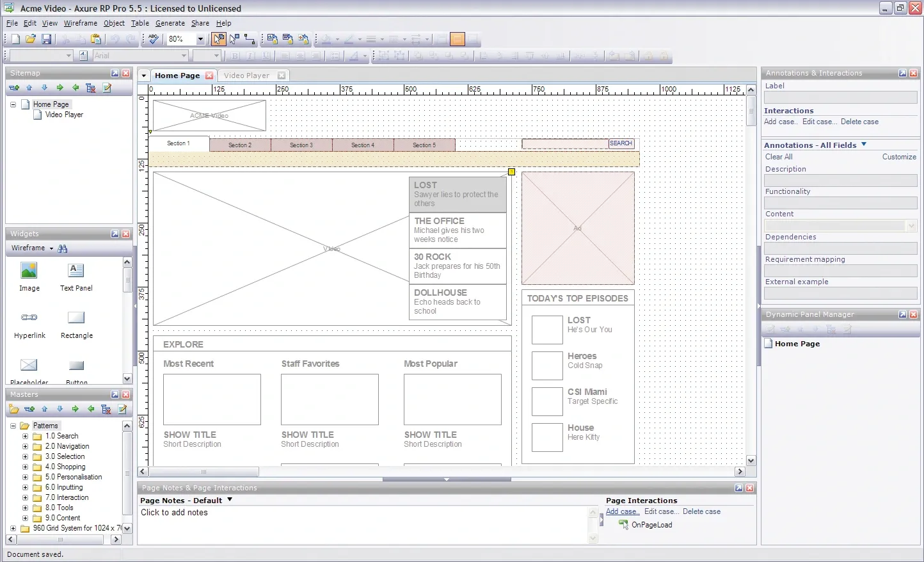Click the Click to add notes field

(174, 512)
